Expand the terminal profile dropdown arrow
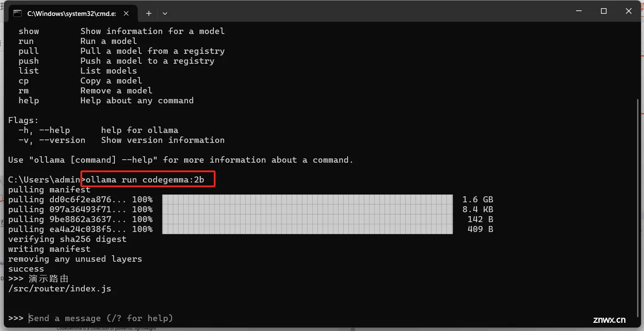 (x=165, y=13)
